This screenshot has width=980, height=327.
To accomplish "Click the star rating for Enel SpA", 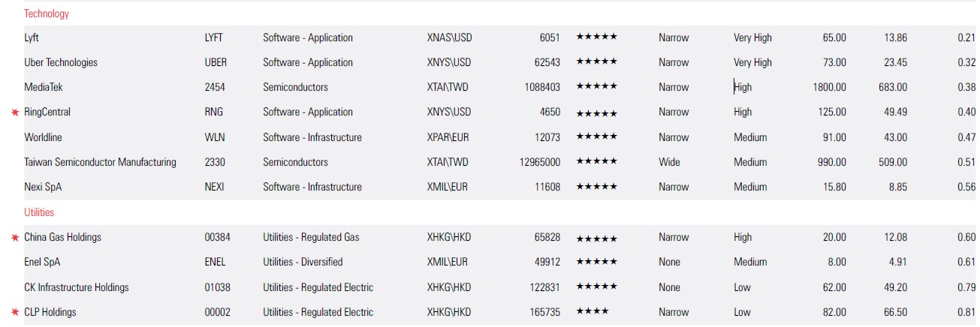I will tap(596, 262).
